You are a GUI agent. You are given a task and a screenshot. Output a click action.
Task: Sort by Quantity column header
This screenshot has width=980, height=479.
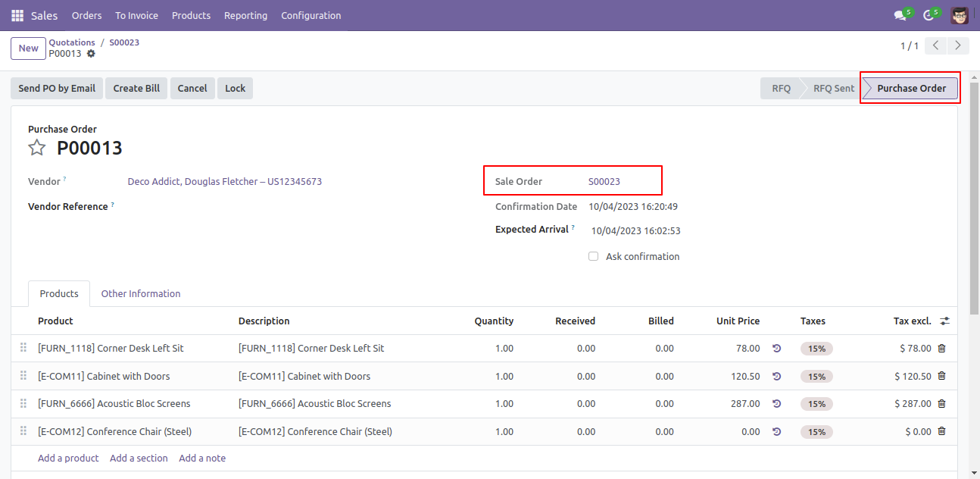click(x=494, y=321)
